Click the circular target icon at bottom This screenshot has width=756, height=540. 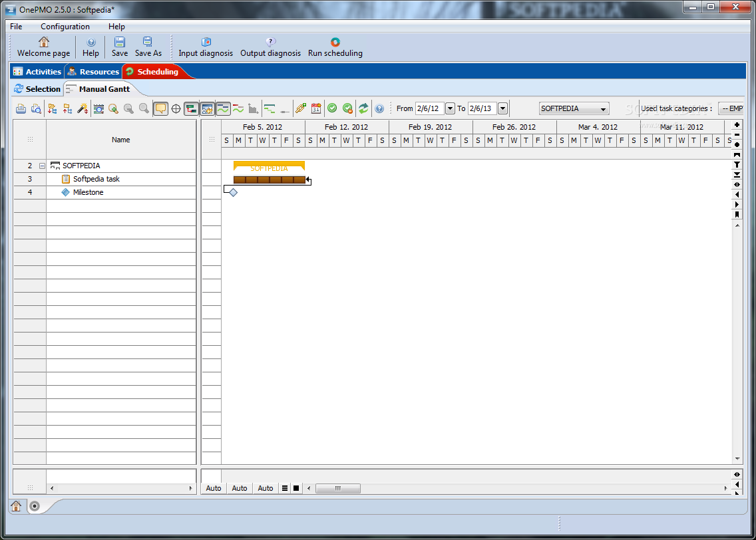point(34,506)
